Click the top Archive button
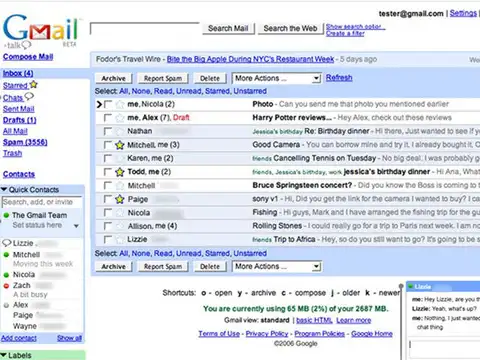 [113, 78]
